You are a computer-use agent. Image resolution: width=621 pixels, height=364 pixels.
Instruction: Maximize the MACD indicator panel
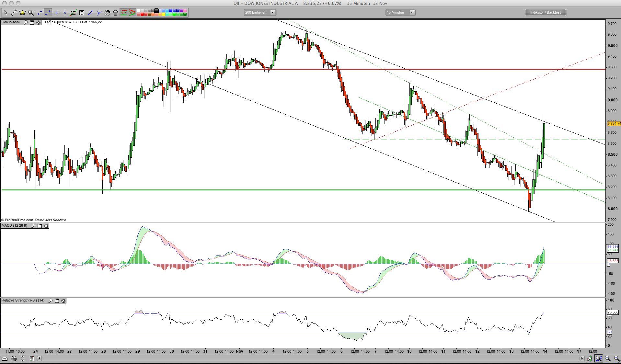40,226
